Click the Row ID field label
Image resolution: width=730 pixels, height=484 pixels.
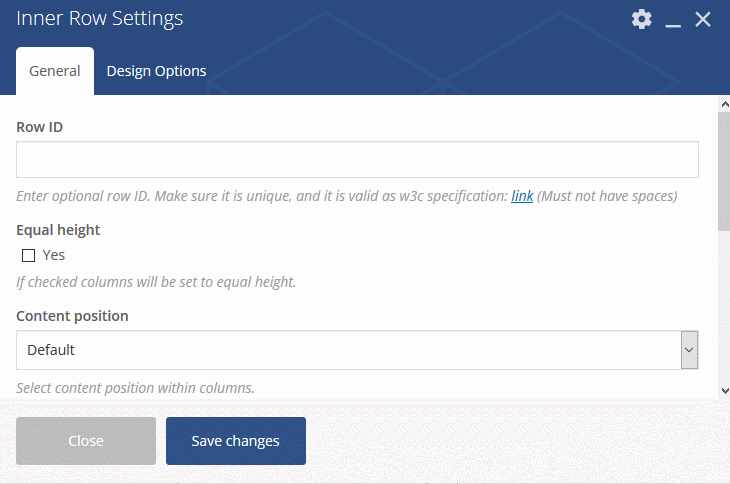[x=40, y=127]
